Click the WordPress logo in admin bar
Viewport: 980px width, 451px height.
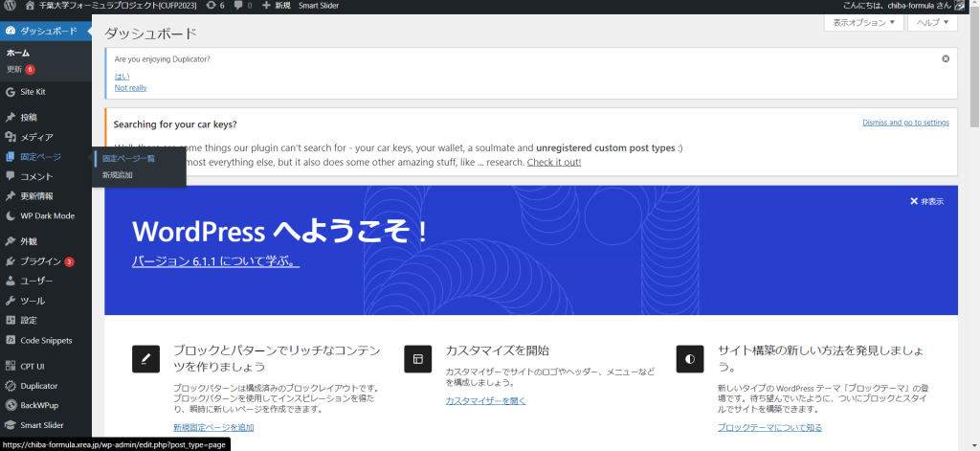pos(10,6)
